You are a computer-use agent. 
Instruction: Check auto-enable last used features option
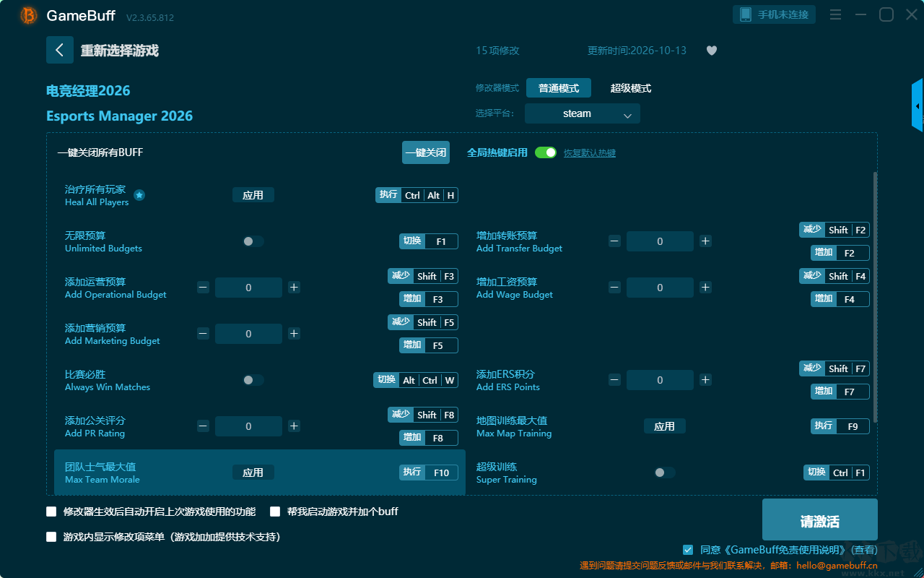51,512
